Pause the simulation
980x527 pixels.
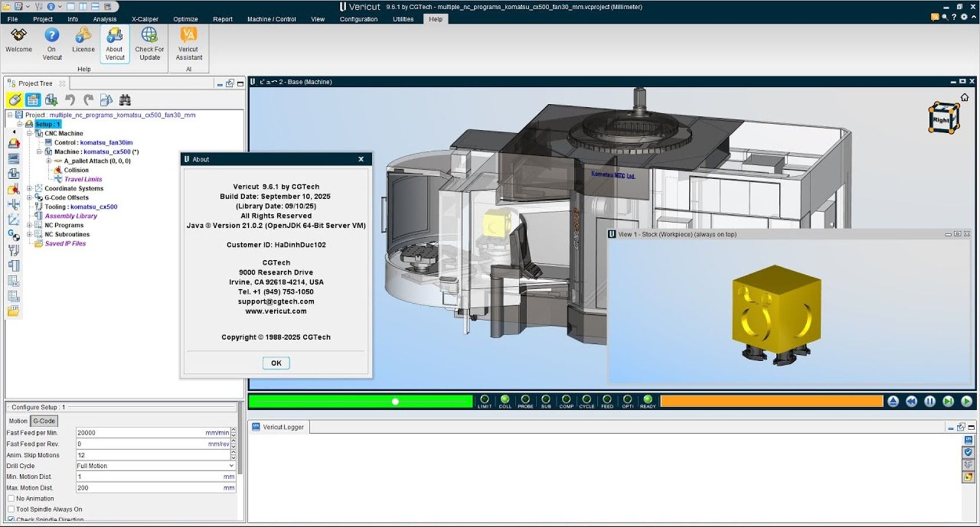click(930, 401)
